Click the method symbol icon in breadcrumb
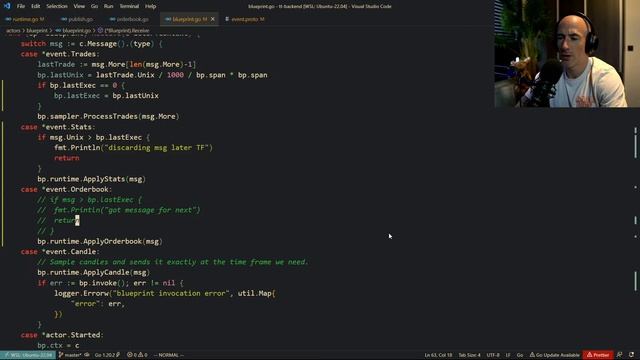640x360 pixels. click(x=100, y=31)
